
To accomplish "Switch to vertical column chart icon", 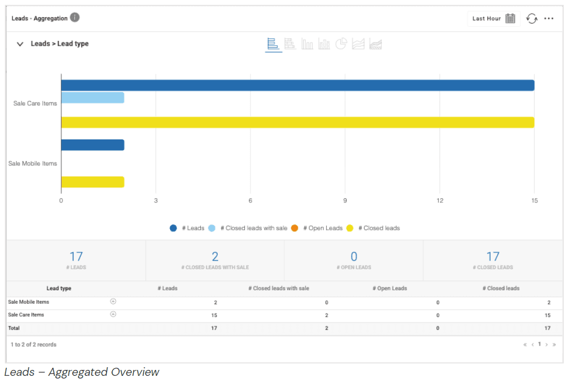I will point(307,44).
